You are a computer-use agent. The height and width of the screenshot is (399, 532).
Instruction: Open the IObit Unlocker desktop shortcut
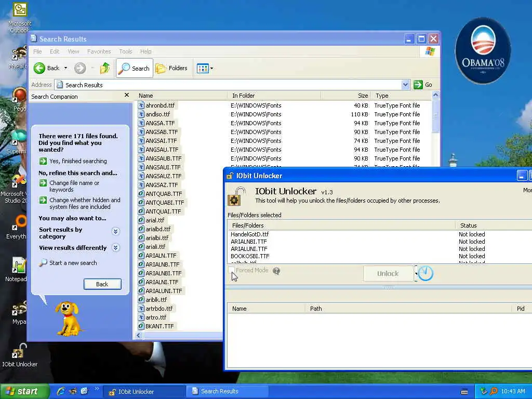tap(19, 355)
